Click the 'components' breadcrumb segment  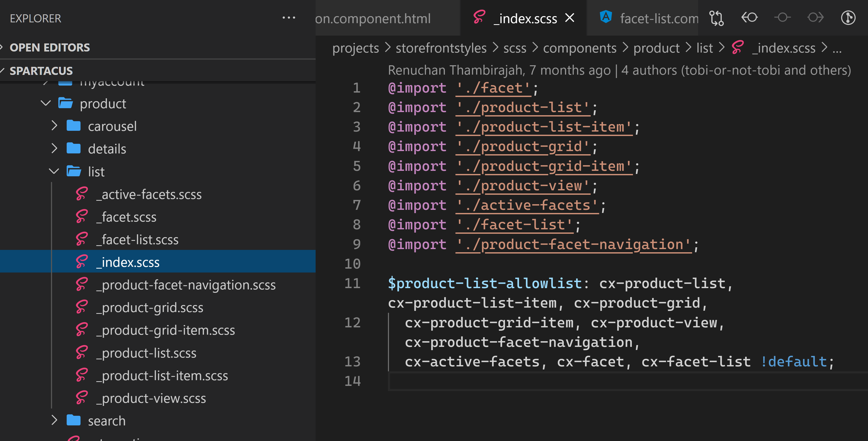tap(579, 48)
